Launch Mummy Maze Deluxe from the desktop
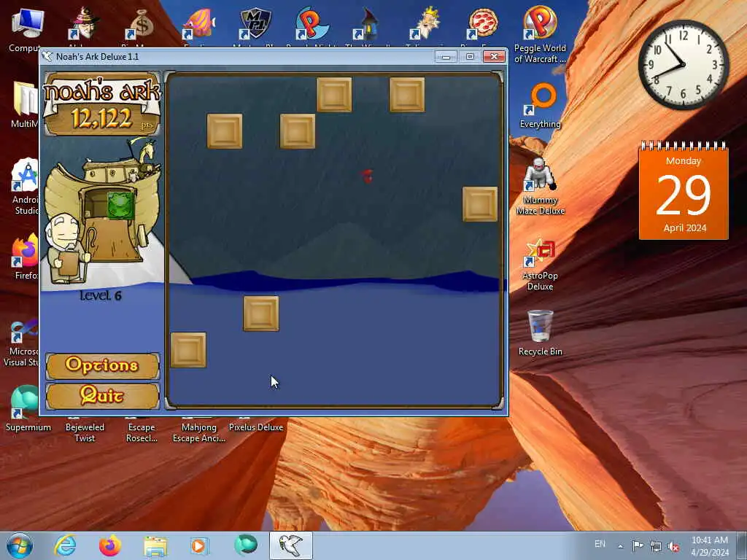The height and width of the screenshot is (560, 747). tap(540, 186)
